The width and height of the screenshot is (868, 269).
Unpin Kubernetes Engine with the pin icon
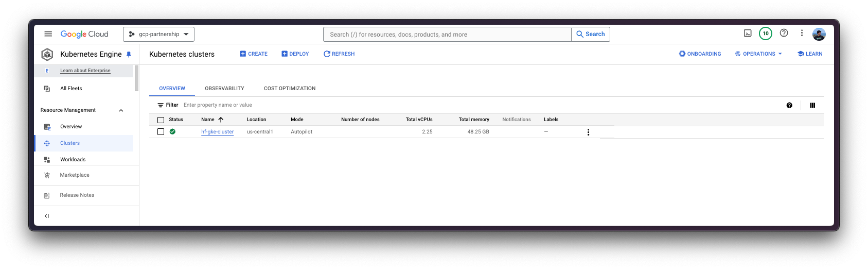pos(129,54)
